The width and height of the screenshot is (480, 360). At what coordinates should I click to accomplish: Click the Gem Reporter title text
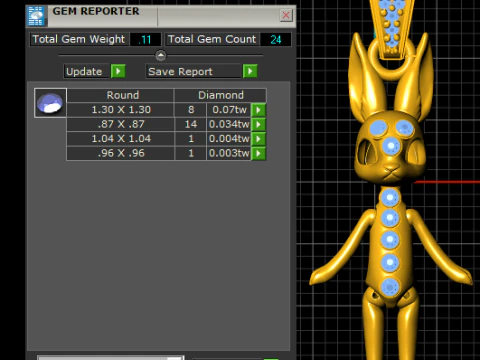click(x=96, y=11)
